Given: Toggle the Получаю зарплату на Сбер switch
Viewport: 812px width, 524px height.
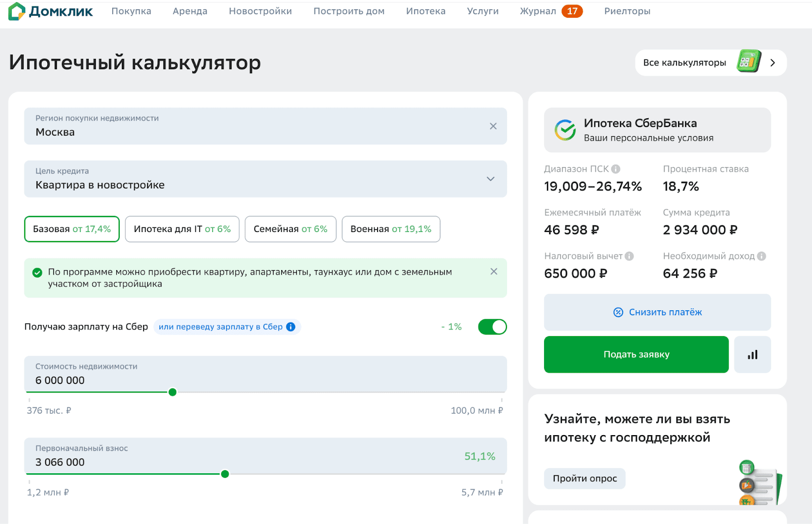Looking at the screenshot, I should [492, 327].
